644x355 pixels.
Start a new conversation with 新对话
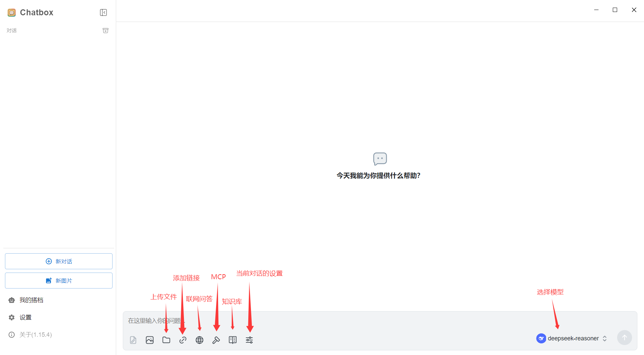click(59, 261)
